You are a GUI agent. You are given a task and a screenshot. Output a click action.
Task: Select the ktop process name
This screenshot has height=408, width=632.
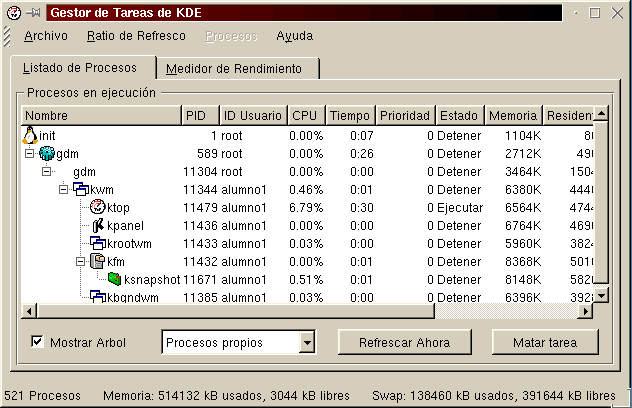click(118, 208)
